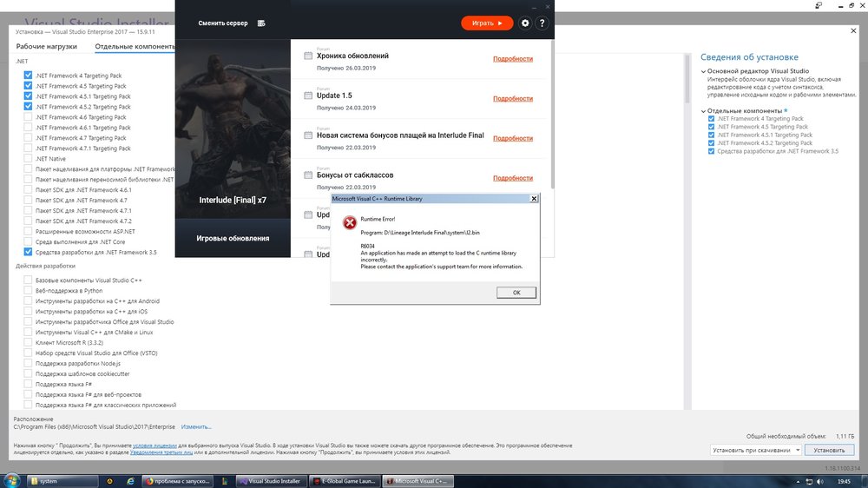Switch to the Рабочие нагрузки tab

pos(46,46)
